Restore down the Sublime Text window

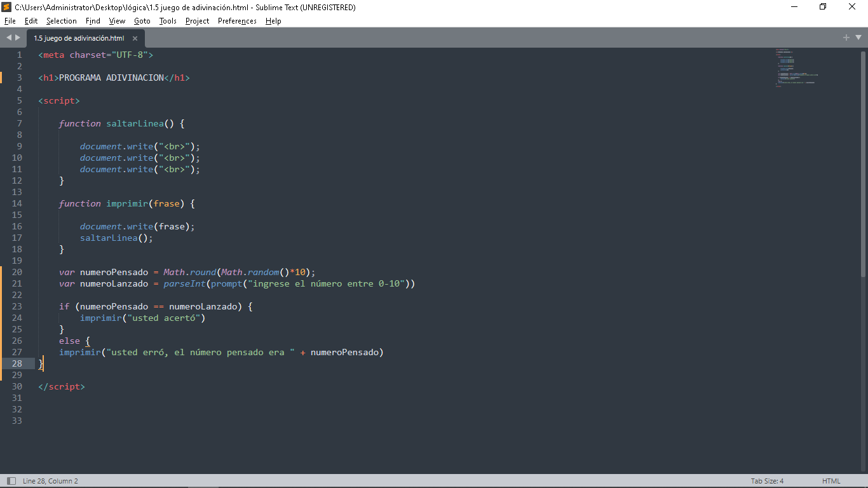[823, 7]
